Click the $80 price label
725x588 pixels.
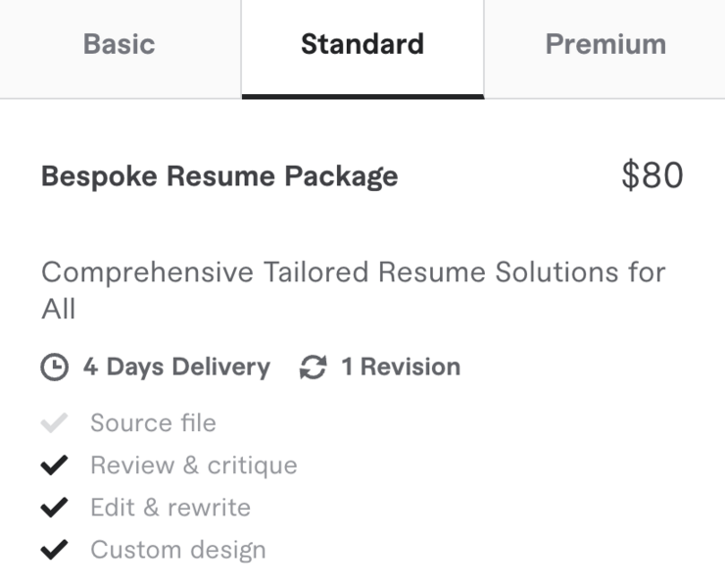tap(652, 176)
